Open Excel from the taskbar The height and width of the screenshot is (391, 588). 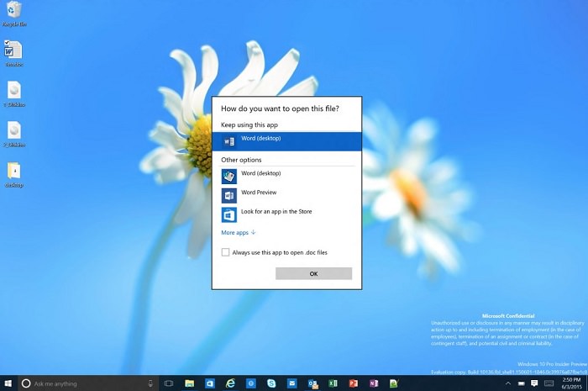(333, 383)
